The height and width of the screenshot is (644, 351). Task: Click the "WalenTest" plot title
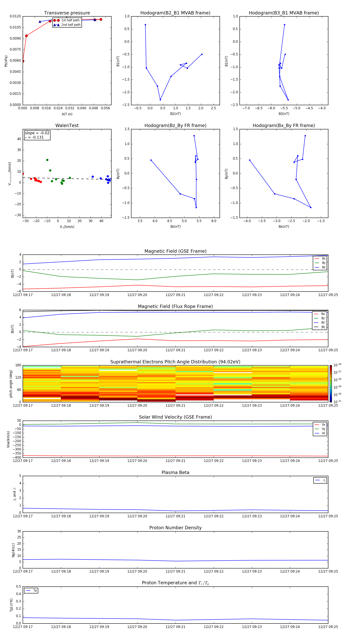coord(67,125)
